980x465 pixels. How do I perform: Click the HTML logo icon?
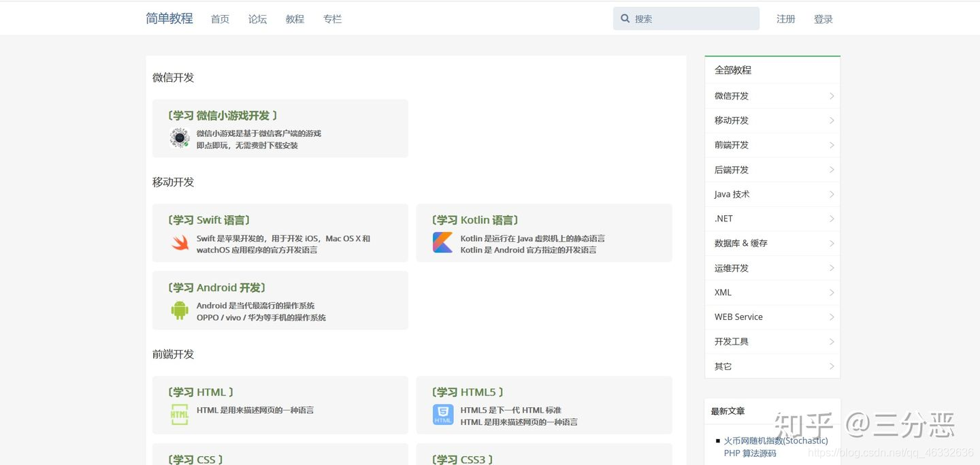tap(180, 415)
